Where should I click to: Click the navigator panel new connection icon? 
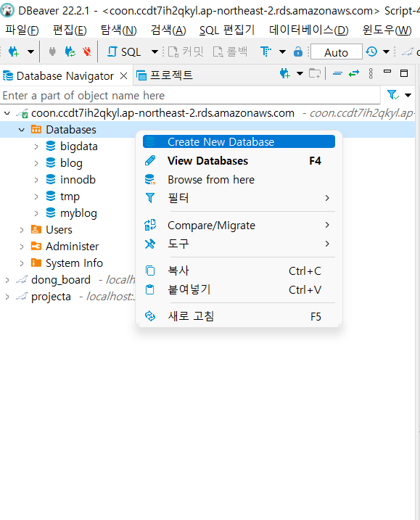284,73
